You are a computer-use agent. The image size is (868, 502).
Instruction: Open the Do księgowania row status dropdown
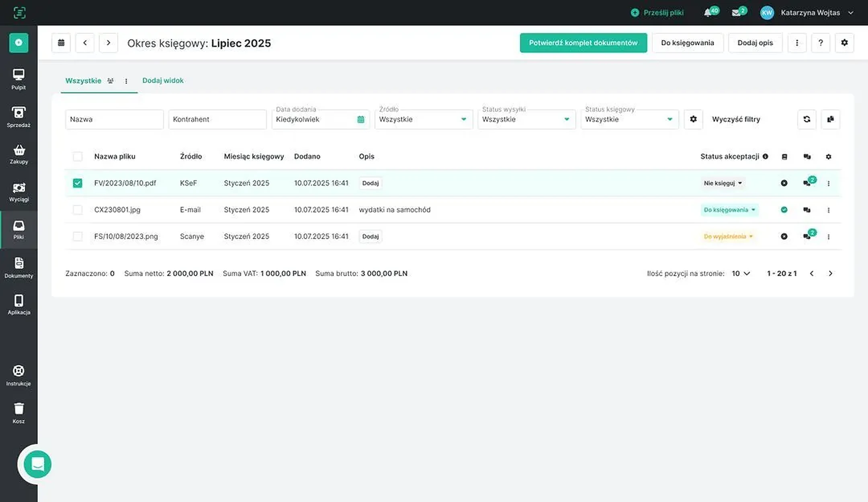point(730,210)
